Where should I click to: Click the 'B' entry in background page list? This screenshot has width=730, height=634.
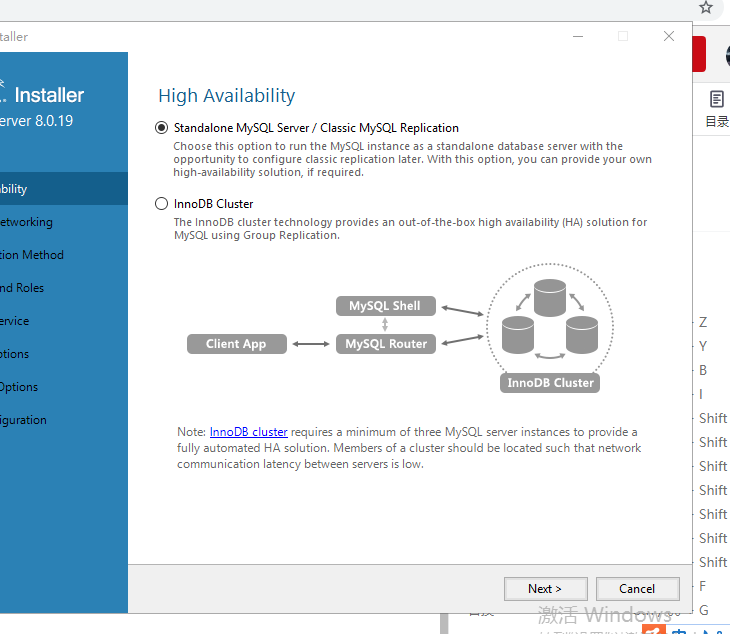pos(703,371)
